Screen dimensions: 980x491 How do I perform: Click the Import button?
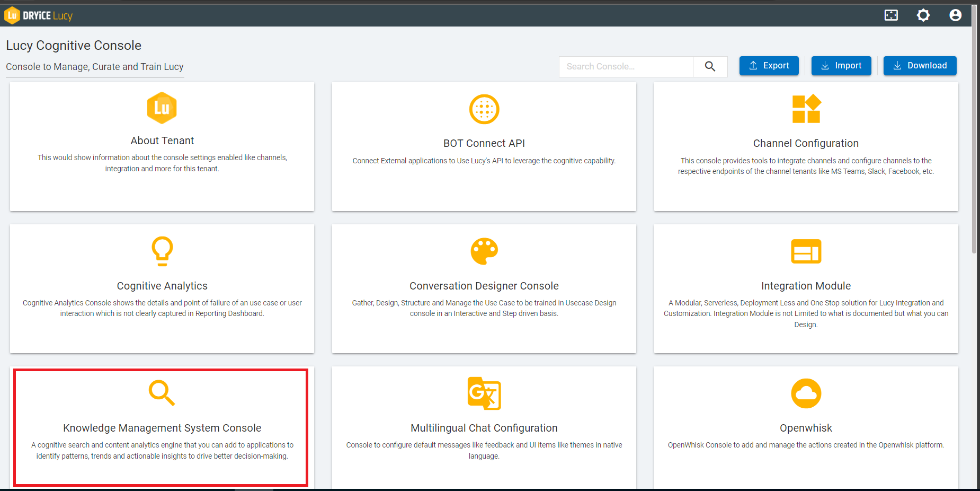(841, 66)
